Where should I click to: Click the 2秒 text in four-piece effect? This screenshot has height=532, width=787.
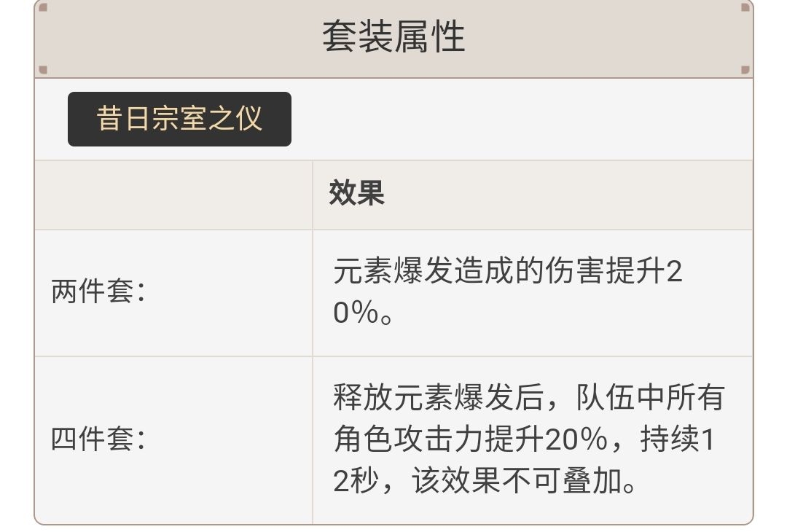(x=353, y=481)
